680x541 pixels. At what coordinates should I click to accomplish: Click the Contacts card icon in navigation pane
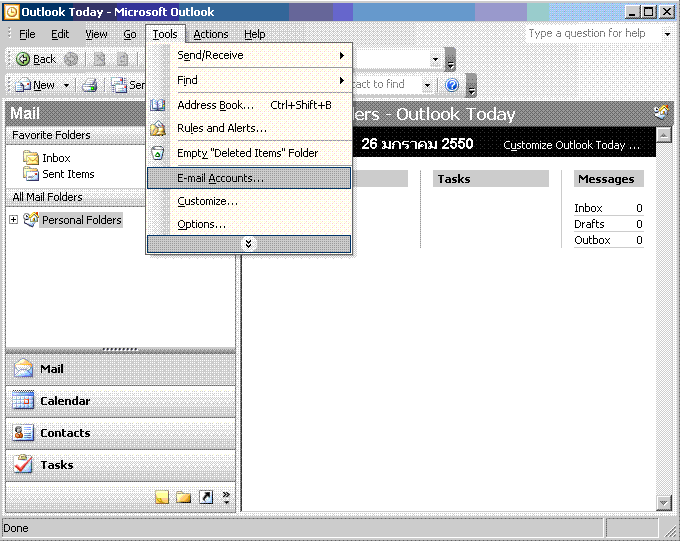click(x=23, y=433)
